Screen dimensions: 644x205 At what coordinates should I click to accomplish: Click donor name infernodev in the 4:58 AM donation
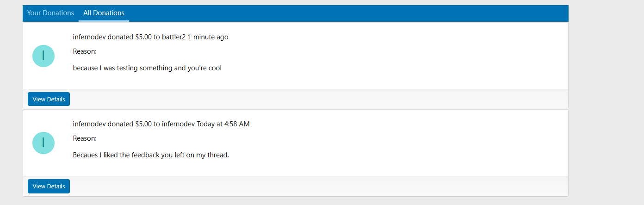coord(89,124)
